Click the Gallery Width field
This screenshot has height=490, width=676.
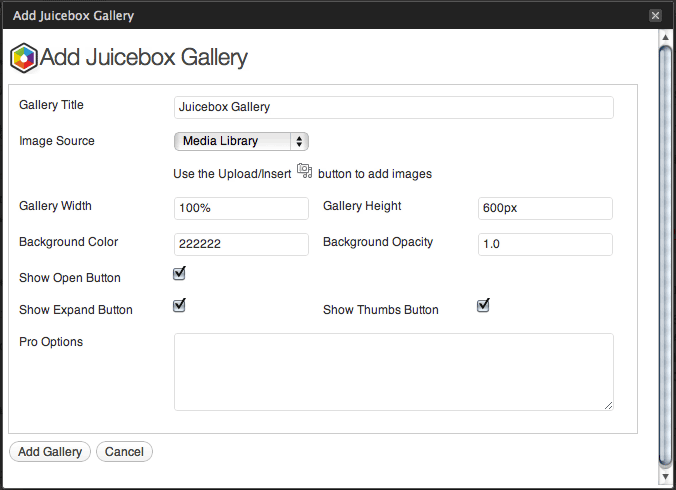[x=241, y=208]
